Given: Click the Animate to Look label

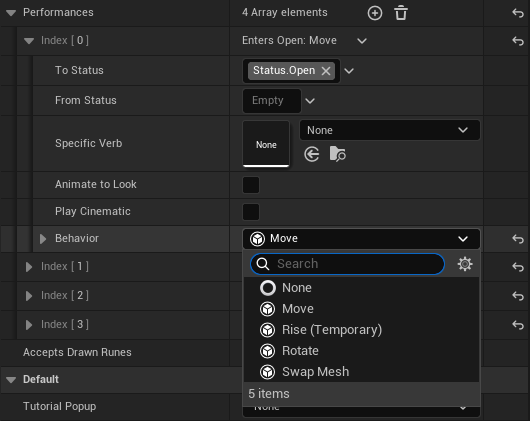Looking at the screenshot, I should [x=96, y=184].
